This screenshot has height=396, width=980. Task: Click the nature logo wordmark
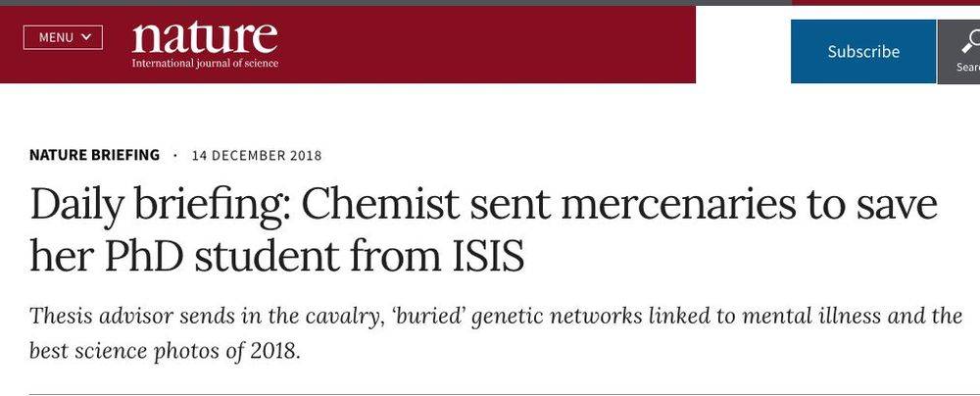[x=205, y=37]
